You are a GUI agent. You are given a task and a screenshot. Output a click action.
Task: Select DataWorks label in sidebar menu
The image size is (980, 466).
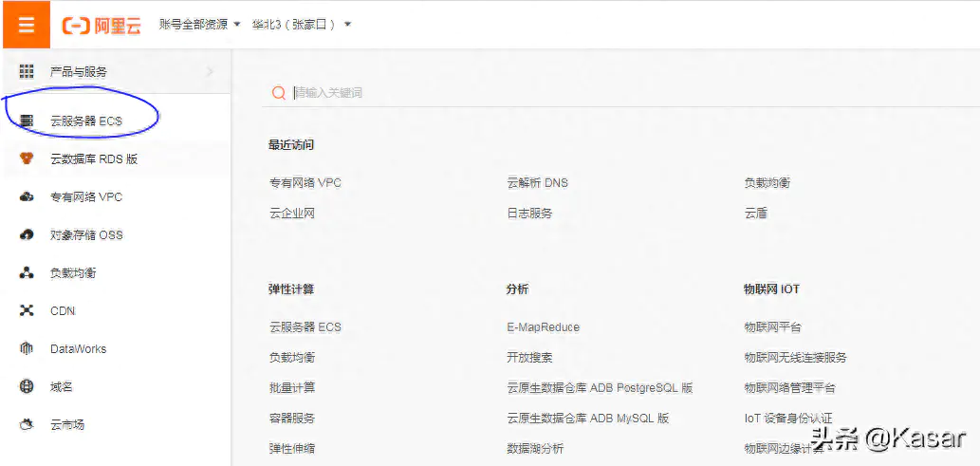(x=78, y=349)
